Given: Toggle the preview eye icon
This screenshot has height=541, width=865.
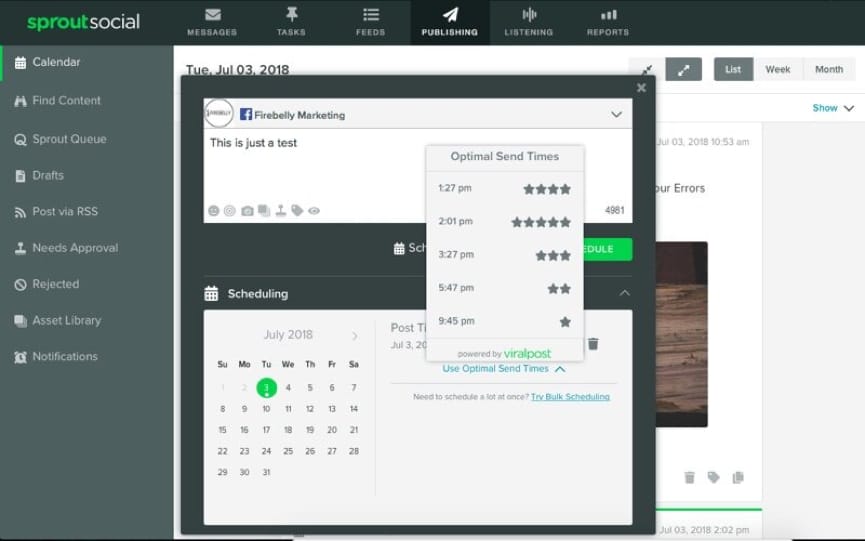Looking at the screenshot, I should coord(314,211).
